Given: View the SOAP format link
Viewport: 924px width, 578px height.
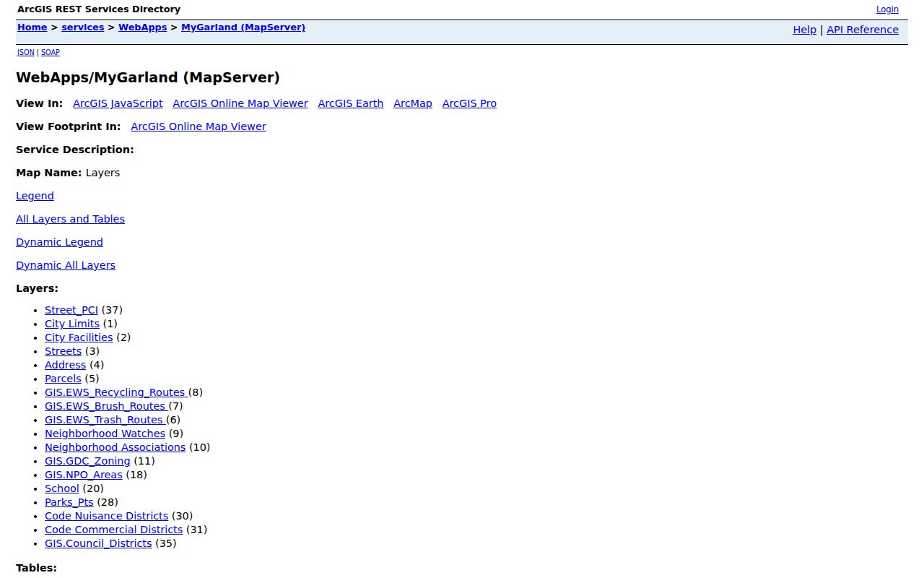Looking at the screenshot, I should [50, 53].
